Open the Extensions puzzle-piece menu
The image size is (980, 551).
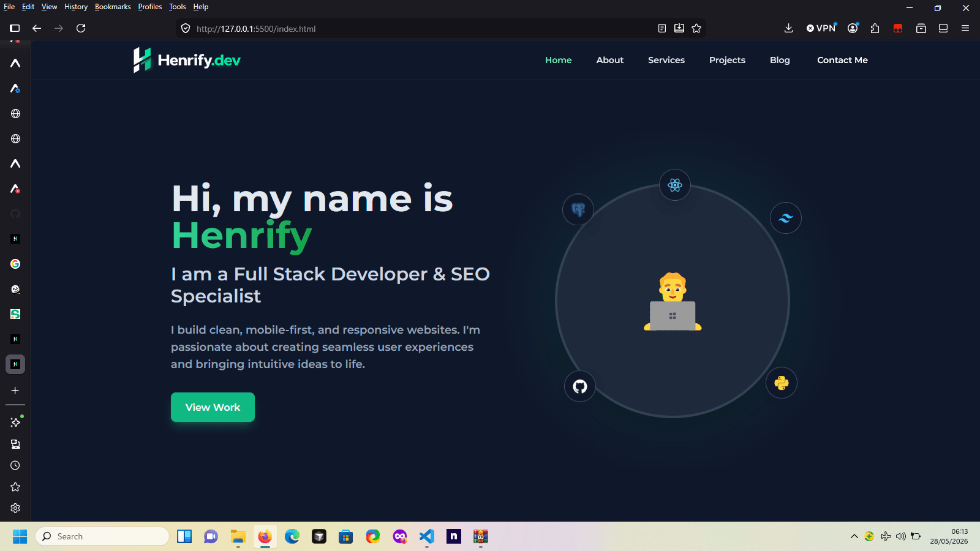875,28
